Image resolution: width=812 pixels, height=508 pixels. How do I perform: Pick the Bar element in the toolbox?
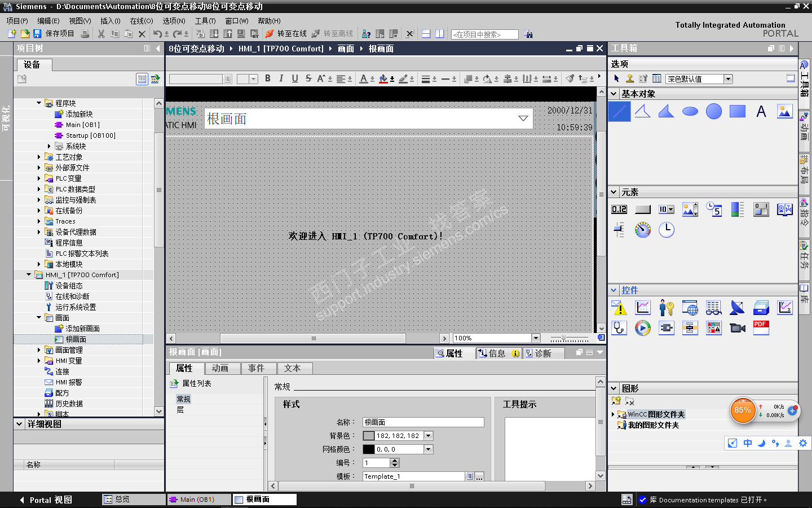point(738,209)
